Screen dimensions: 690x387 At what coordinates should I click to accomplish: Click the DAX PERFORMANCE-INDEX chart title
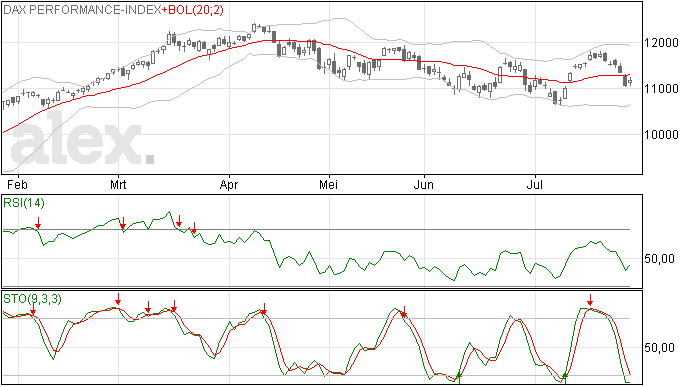82,10
